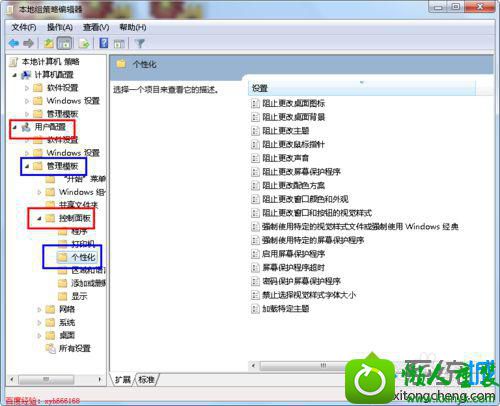Image resolution: width=500 pixels, height=406 pixels.
Task: Select Windows 设置 under 用户配置
Action: (73, 153)
